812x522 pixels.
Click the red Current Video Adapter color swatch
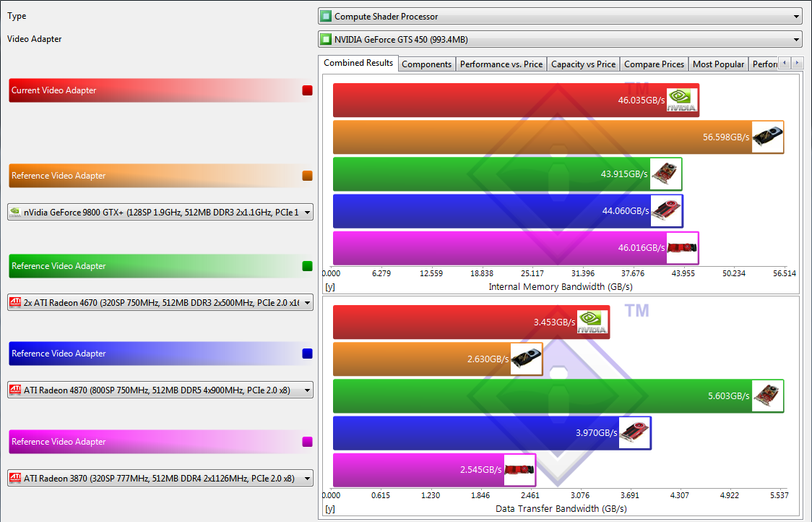tap(307, 90)
